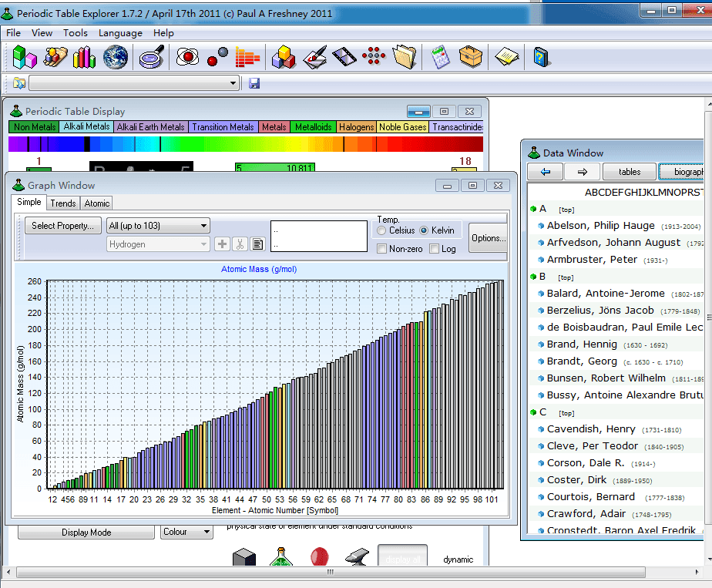Viewport: 712px width, 588px height.
Task: Open the calculator tool icon
Action: coord(441,57)
